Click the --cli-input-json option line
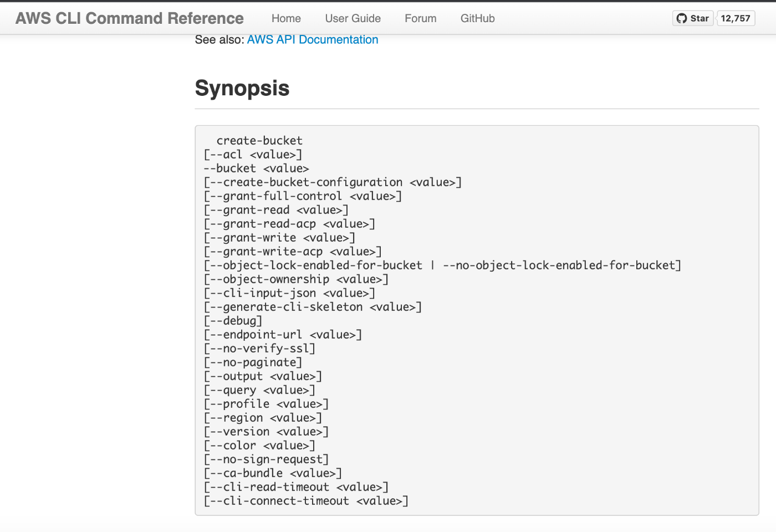Viewport: 776px width, 532px height. coord(289,293)
